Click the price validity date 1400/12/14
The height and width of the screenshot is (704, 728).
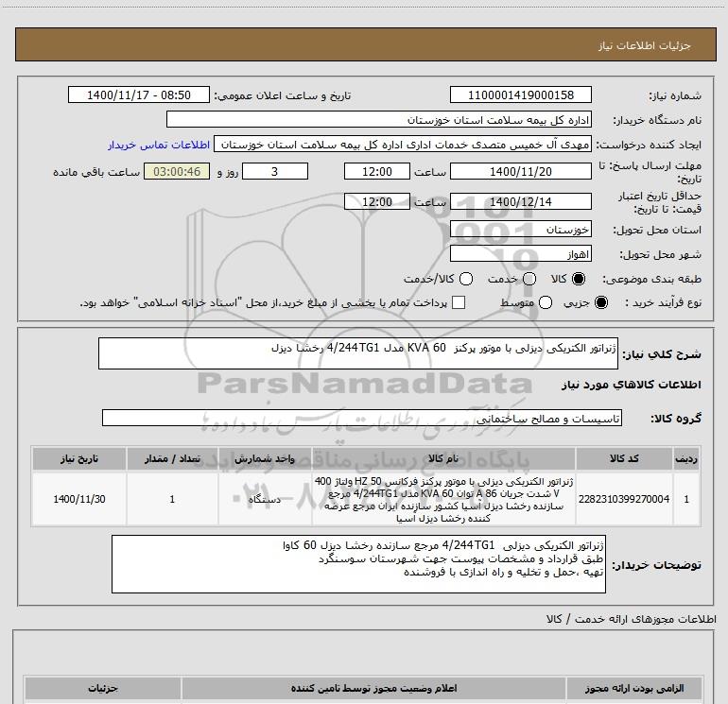520,201
